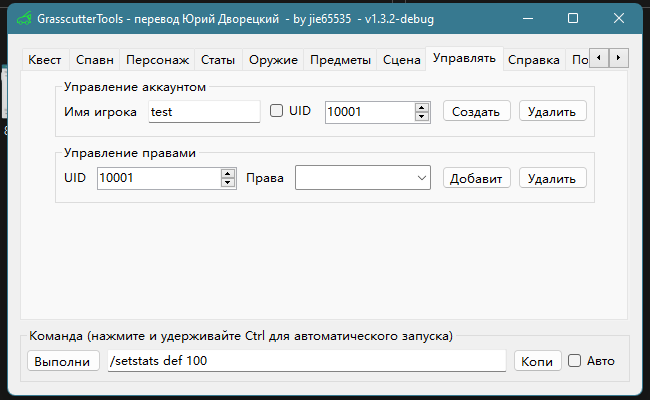This screenshot has width=650, height=400.
Task: Select the Справка tab
Action: (x=533, y=60)
